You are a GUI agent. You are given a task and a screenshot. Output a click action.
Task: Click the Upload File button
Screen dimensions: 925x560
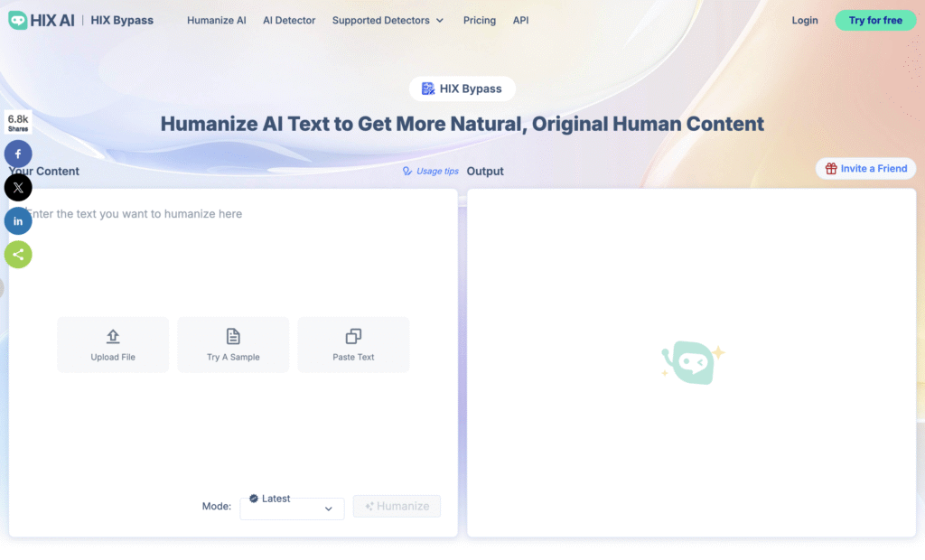[x=113, y=345]
